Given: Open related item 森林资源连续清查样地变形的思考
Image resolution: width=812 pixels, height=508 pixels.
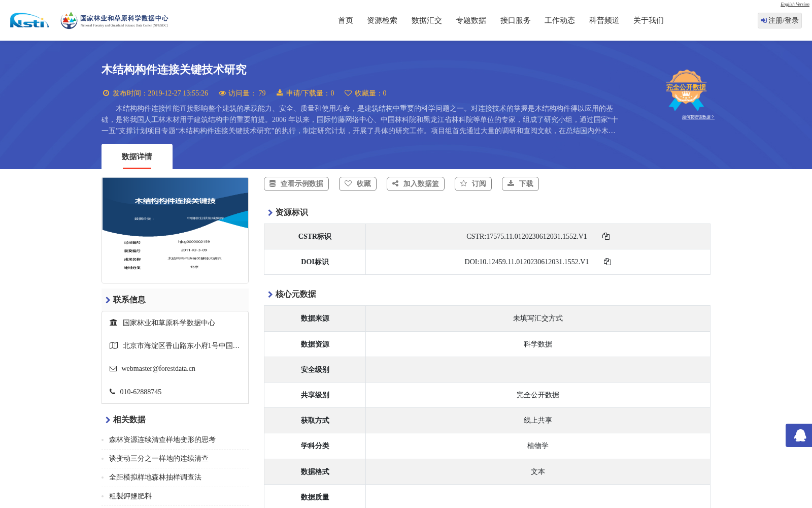Looking at the screenshot, I should click(162, 440).
